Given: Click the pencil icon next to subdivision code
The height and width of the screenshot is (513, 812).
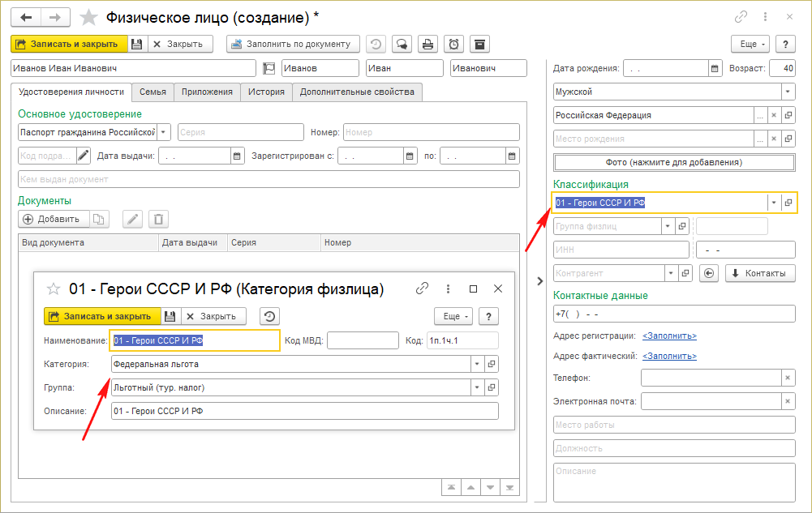Looking at the screenshot, I should (x=83, y=156).
